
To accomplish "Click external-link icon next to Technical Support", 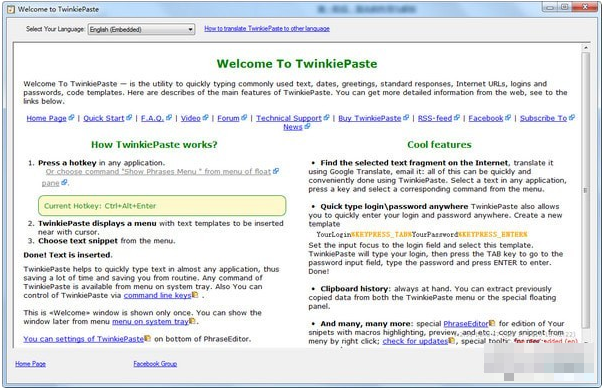I will pyautogui.click(x=326, y=118).
